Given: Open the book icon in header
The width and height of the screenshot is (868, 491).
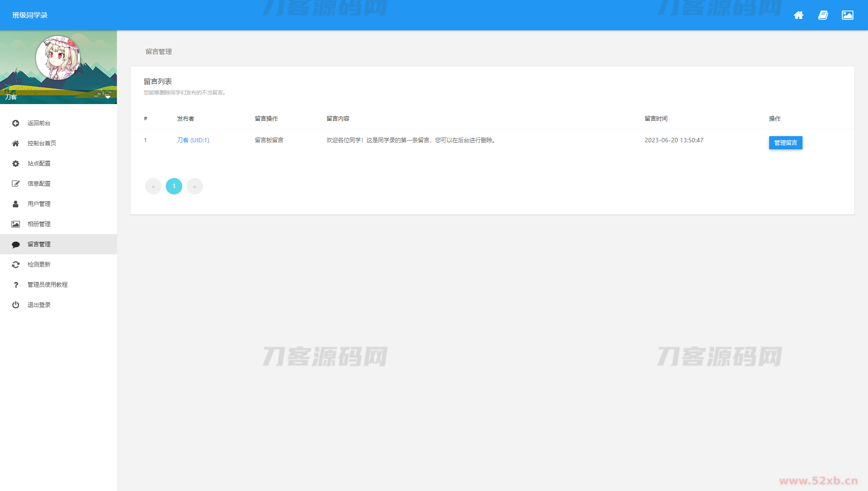Looking at the screenshot, I should pyautogui.click(x=823, y=15).
